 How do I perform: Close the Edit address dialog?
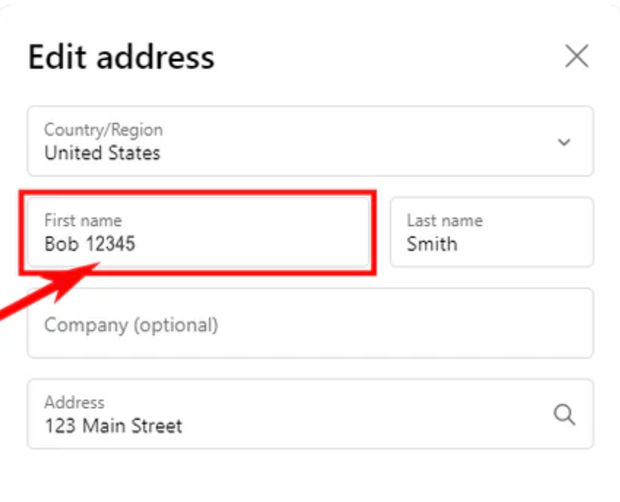(x=577, y=56)
